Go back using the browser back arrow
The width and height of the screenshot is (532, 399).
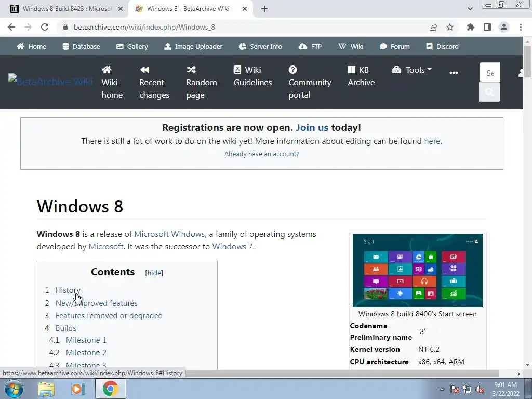(11, 27)
